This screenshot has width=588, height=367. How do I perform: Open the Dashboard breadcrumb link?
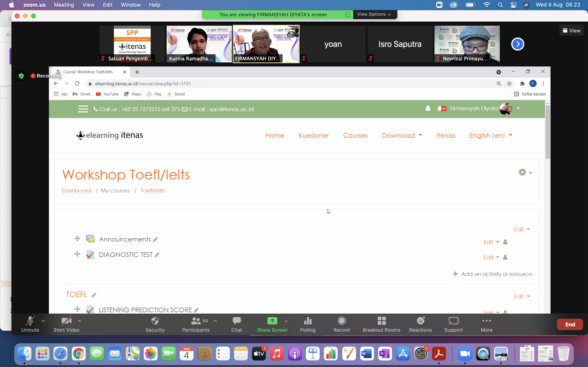tap(76, 191)
